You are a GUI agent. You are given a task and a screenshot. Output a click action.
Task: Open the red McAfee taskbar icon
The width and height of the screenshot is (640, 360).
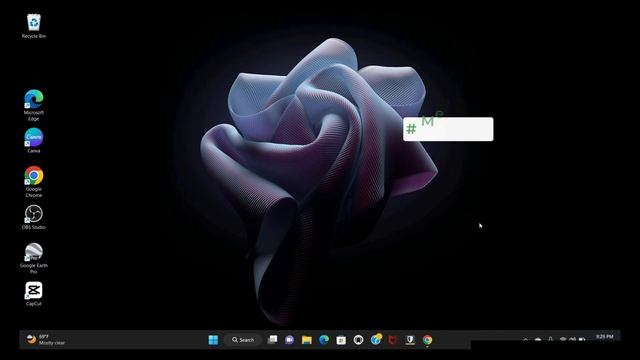393,340
